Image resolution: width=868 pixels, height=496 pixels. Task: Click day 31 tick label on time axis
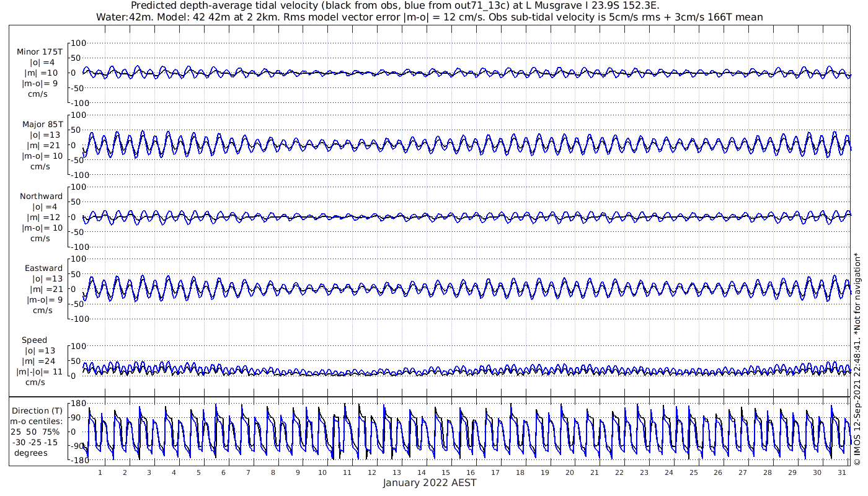coord(841,472)
